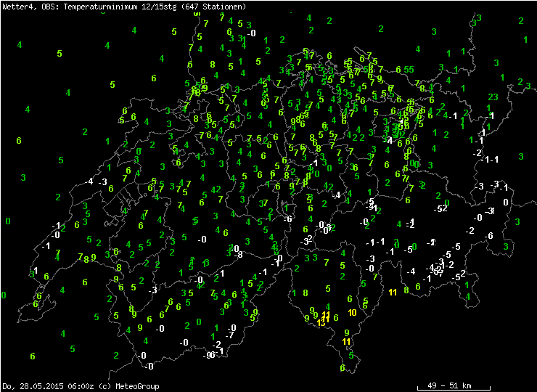Click the white -90 cluster at southern border
Viewport: 537px width, 392px height.
pyautogui.click(x=210, y=355)
